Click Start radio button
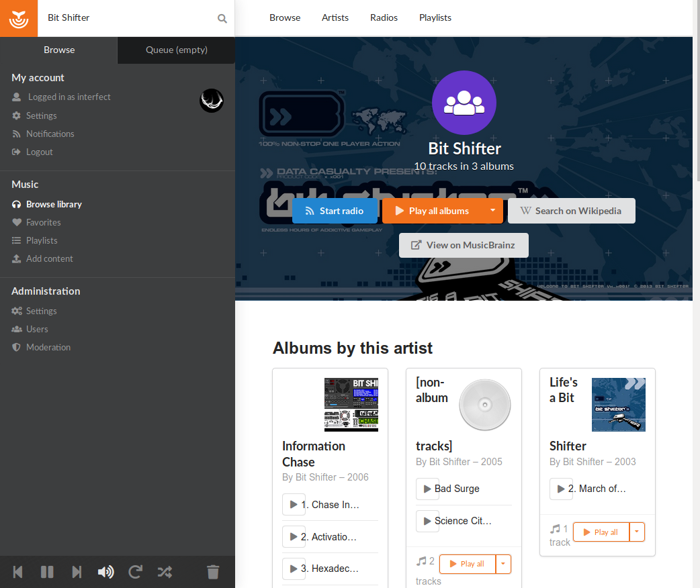The image size is (700, 588). click(335, 211)
